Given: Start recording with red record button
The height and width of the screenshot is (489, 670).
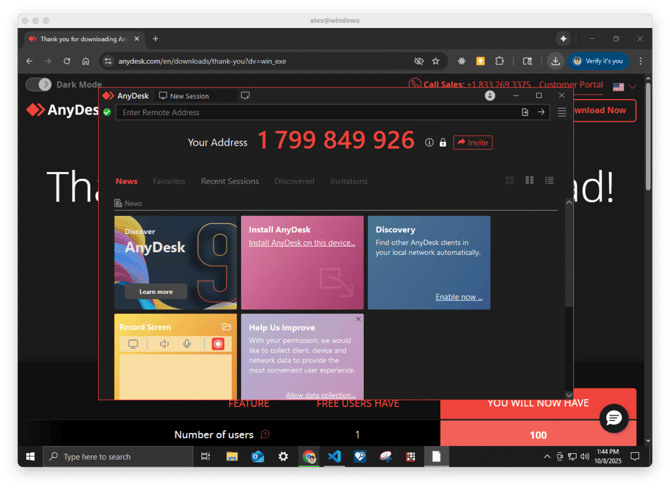Looking at the screenshot, I should pyautogui.click(x=218, y=344).
